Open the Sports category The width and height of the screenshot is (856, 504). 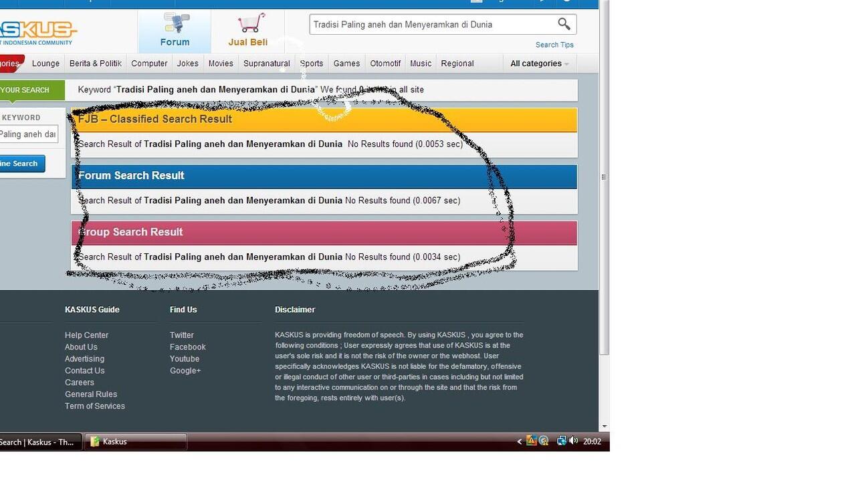(x=312, y=64)
